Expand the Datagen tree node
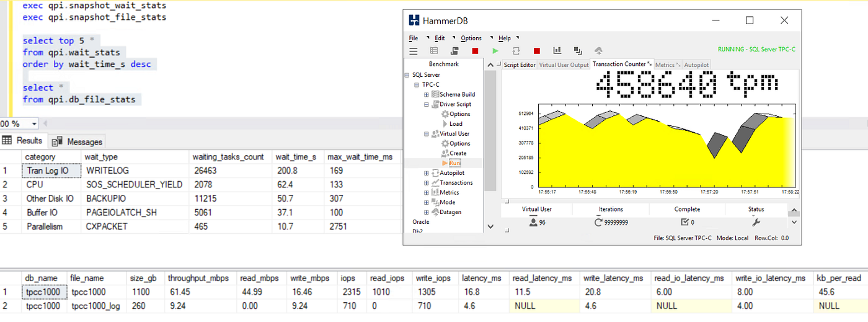 click(427, 212)
